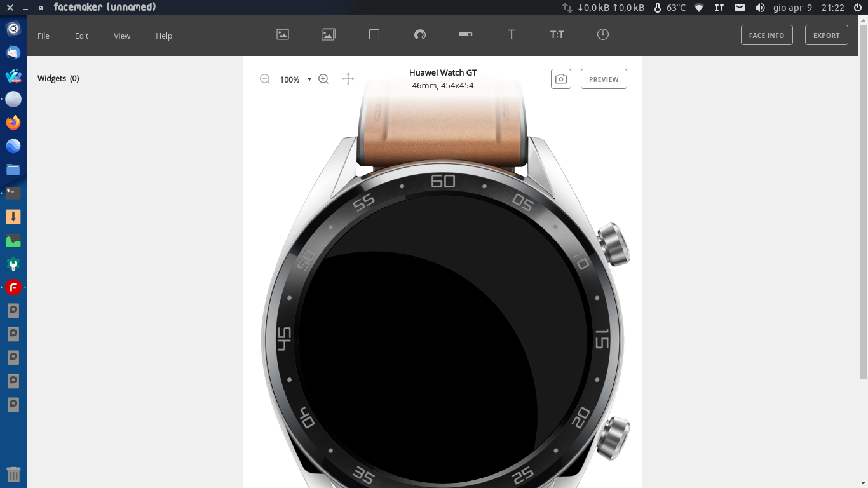Open the mail indicator in top bar
Screen dimensions: 868x488
pos(740,8)
